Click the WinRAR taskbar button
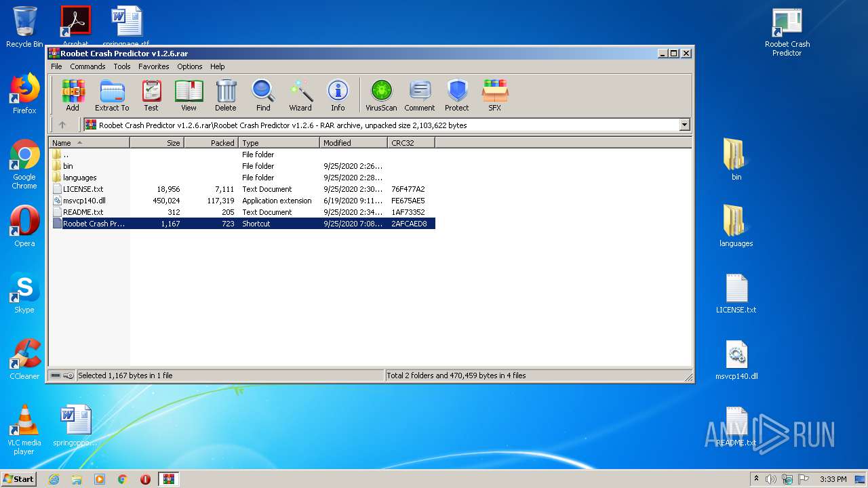Image resolution: width=868 pixels, height=488 pixels. pos(169,479)
